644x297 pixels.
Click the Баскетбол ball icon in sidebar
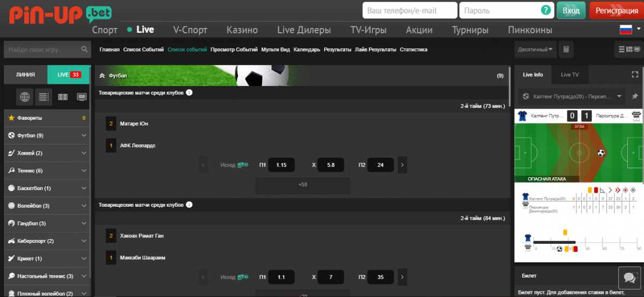[11, 189]
